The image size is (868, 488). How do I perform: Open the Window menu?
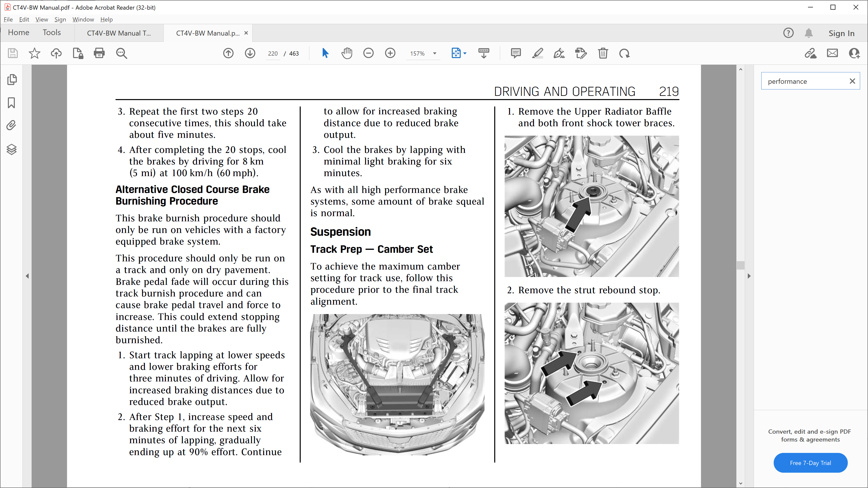[83, 20]
